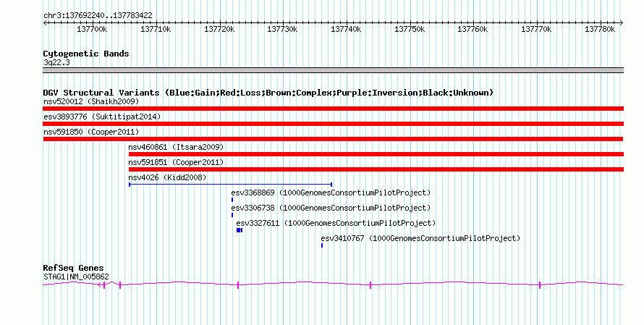Click the 137780k ruler label
Image resolution: width=644 pixels, height=325 pixels.
tap(600, 29)
